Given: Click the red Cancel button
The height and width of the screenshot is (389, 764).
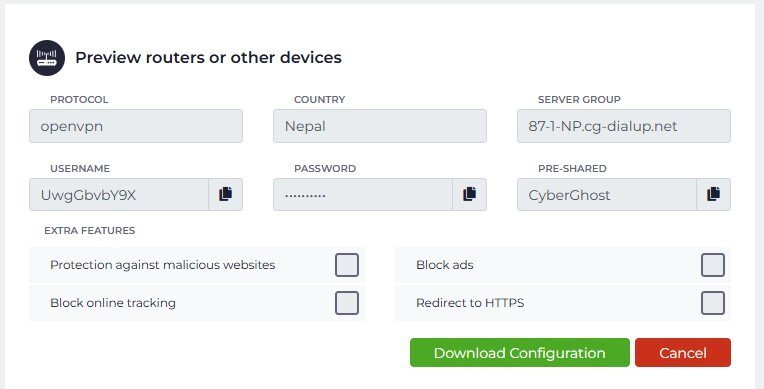Looking at the screenshot, I should [x=683, y=352].
